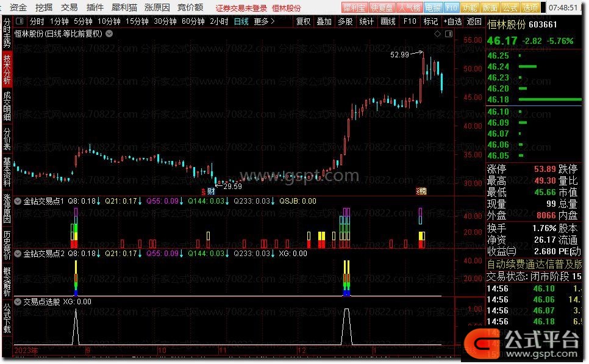Open the 交易 menu
This screenshot has width=589, height=364.
pyautogui.click(x=69, y=7)
